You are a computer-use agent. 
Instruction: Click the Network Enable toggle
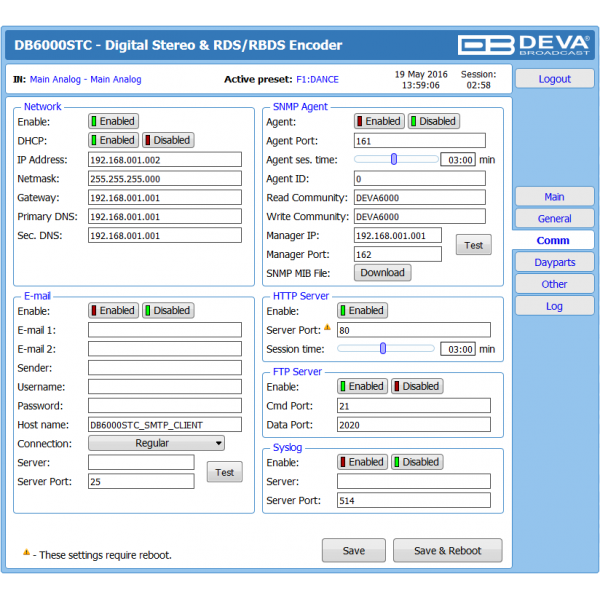pos(113,121)
